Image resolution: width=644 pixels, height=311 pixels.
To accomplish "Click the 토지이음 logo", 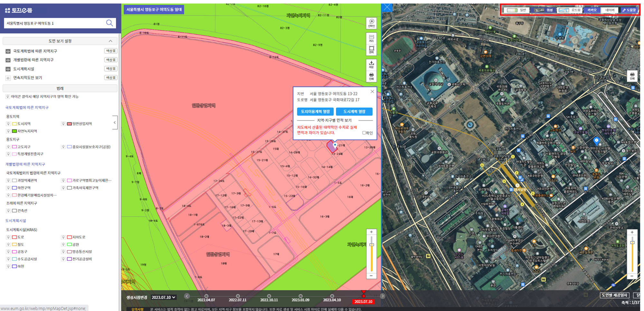I will pos(19,10).
